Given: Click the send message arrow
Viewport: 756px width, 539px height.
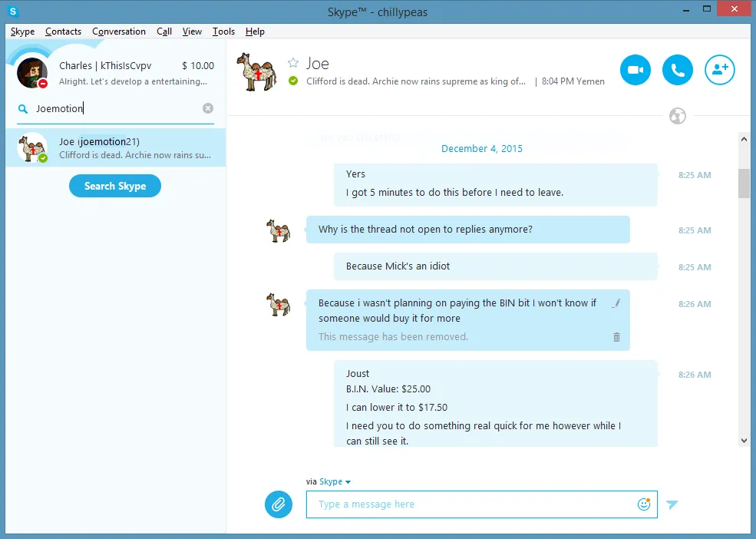Looking at the screenshot, I should point(672,504).
